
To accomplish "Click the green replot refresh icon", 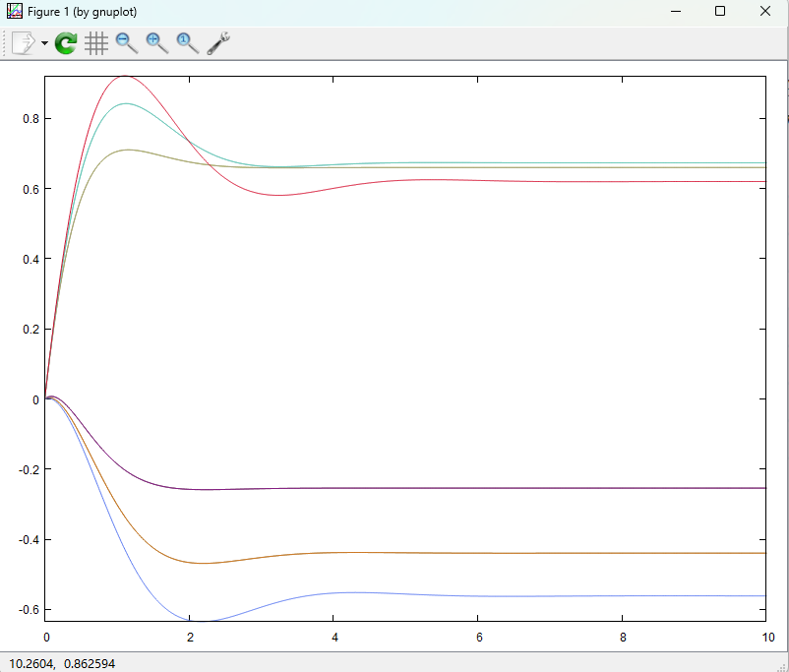I will (66, 43).
